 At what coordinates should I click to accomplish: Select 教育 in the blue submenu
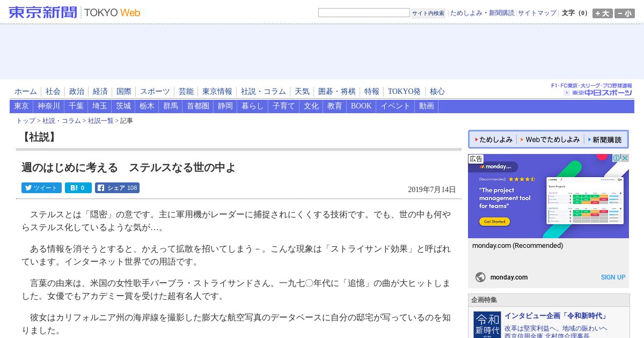tap(335, 106)
